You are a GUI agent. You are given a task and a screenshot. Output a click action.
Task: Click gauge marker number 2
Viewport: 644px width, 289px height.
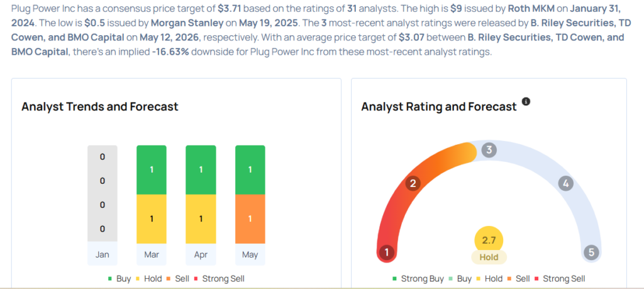click(x=413, y=184)
